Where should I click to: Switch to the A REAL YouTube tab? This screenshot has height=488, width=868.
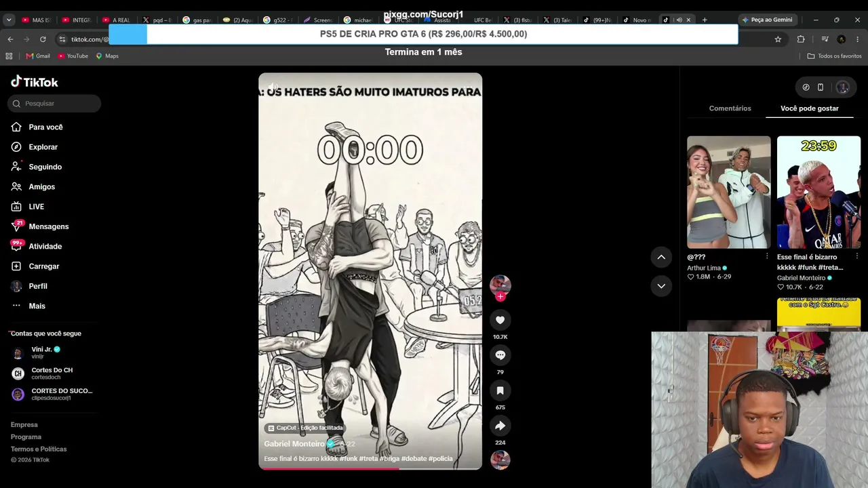pyautogui.click(x=117, y=20)
